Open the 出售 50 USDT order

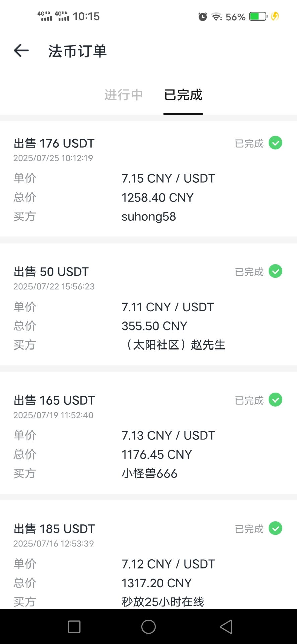click(x=148, y=308)
